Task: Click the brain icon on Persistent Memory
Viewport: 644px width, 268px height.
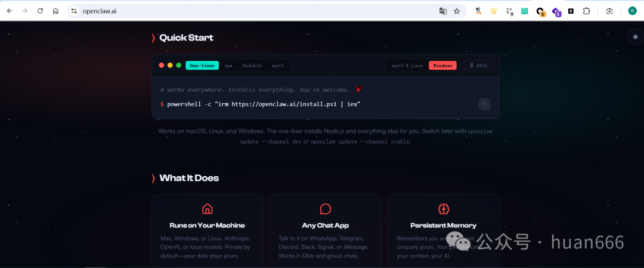Action: click(444, 209)
